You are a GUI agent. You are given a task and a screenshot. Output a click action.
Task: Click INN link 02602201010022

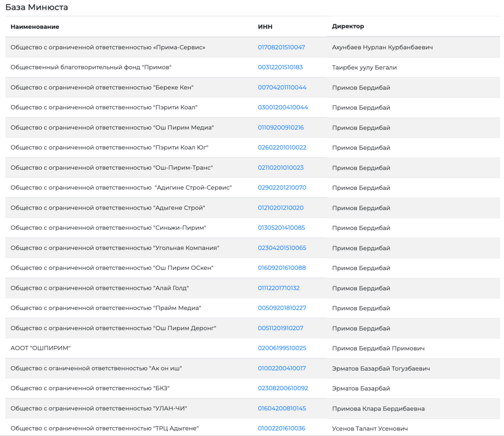click(282, 148)
